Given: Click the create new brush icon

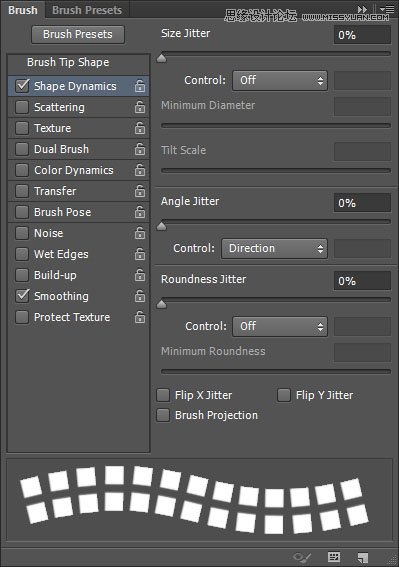Looking at the screenshot, I should (362, 557).
